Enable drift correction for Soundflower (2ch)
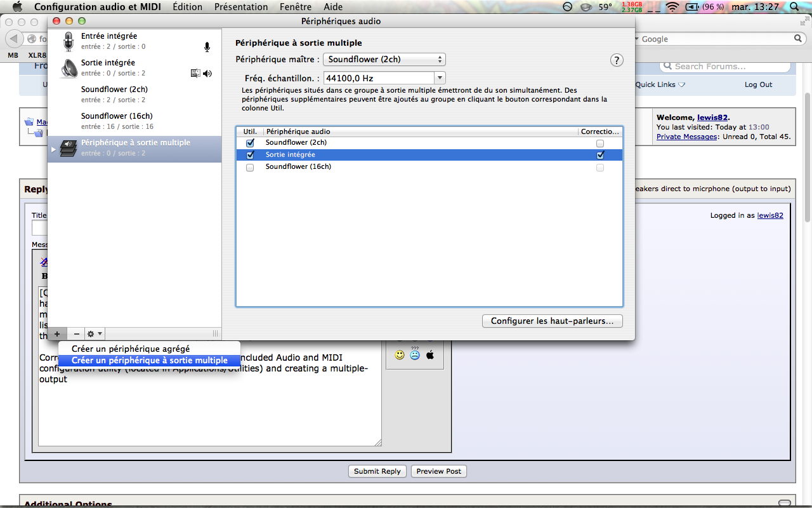The image size is (812, 508). tap(600, 144)
